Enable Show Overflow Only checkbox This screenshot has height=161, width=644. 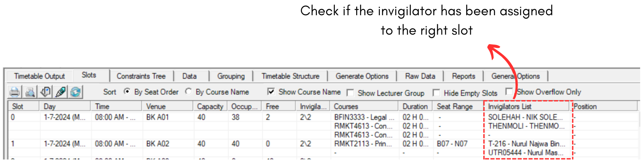509,92
